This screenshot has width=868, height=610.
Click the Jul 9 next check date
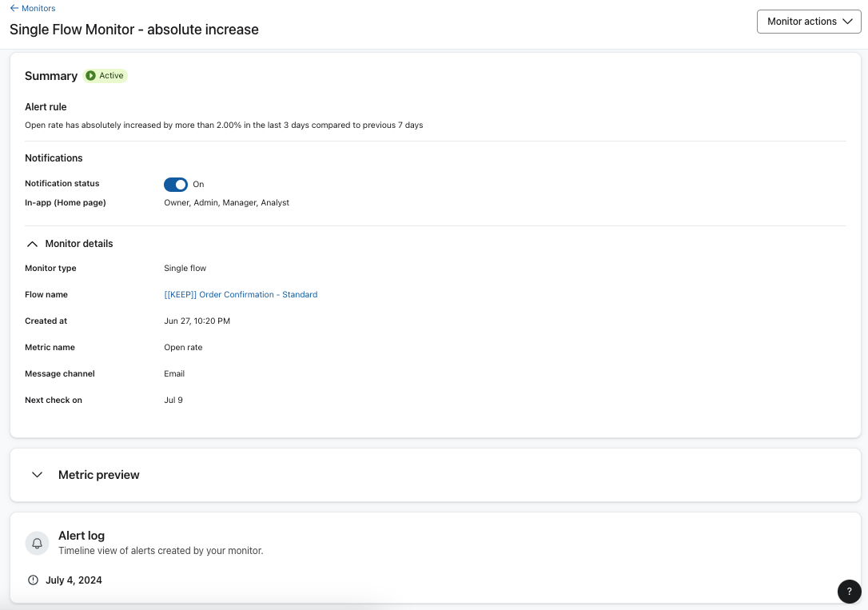click(x=173, y=400)
